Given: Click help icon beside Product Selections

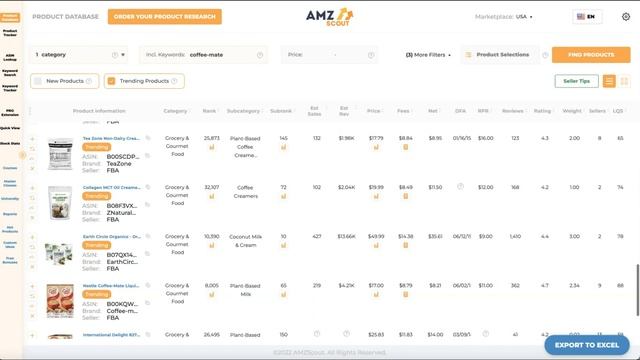Looking at the screenshot, I should click(x=545, y=55).
